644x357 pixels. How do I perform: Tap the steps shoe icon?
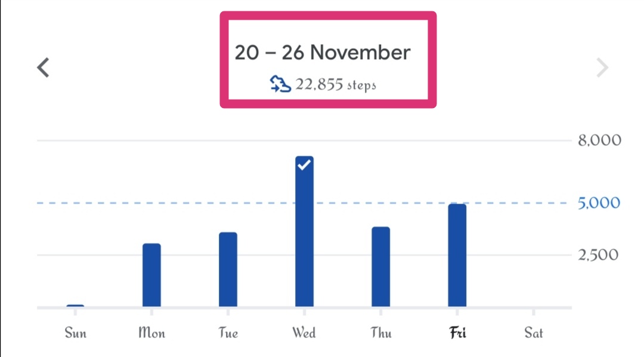(x=280, y=84)
